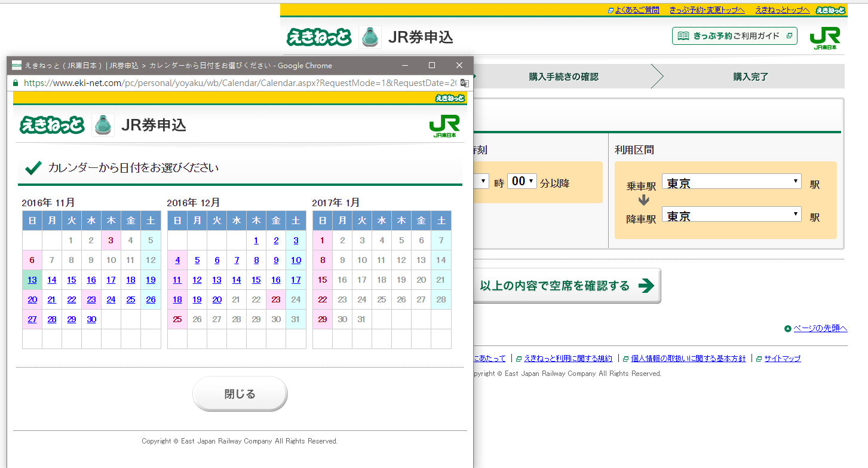This screenshot has height=468, width=868.
Task: Select December 20, 2016 in the calendar
Action: tap(217, 299)
